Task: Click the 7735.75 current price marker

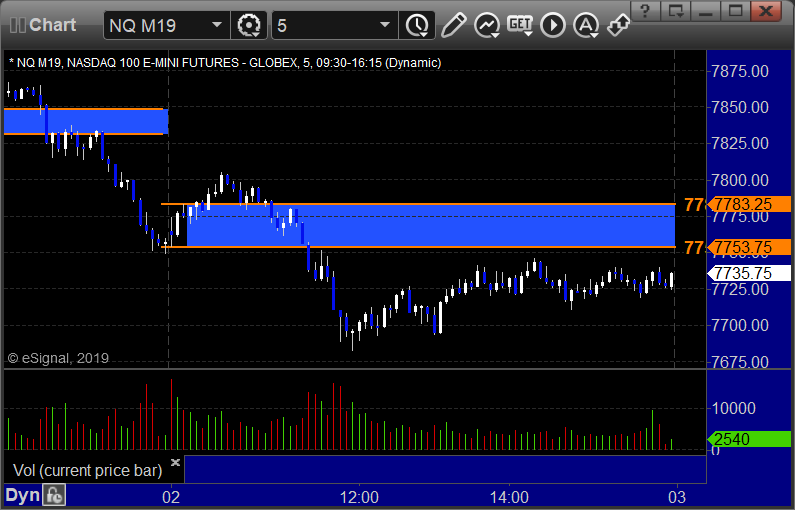Action: point(749,273)
